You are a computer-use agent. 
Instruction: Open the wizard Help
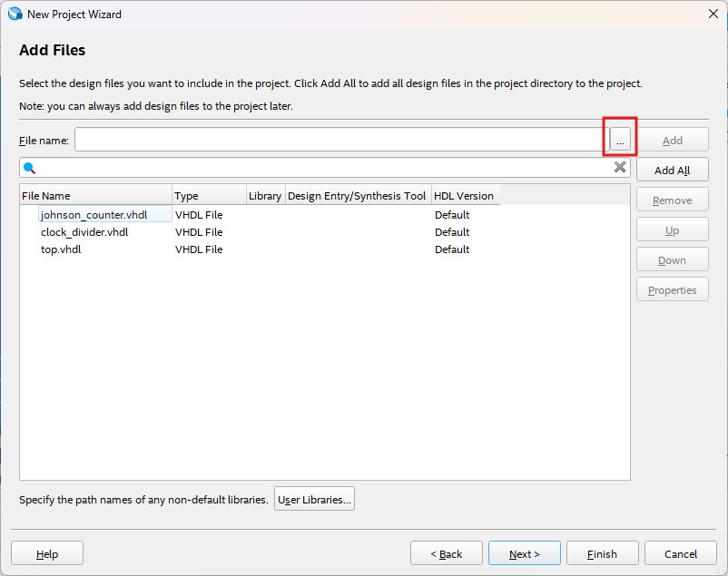[x=47, y=553]
